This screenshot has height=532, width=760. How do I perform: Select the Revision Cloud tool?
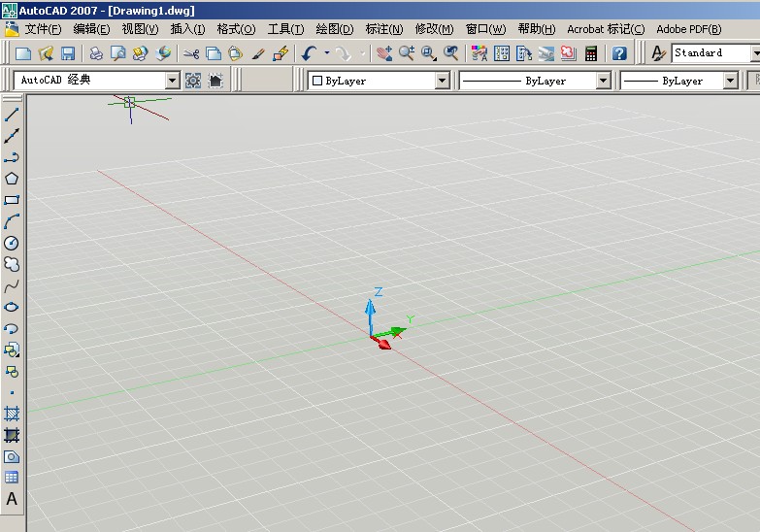pyautogui.click(x=12, y=264)
